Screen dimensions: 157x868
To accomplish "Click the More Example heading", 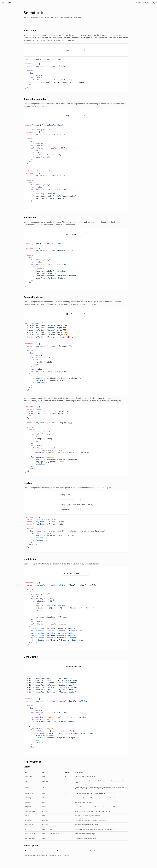I will tap(31, 657).
